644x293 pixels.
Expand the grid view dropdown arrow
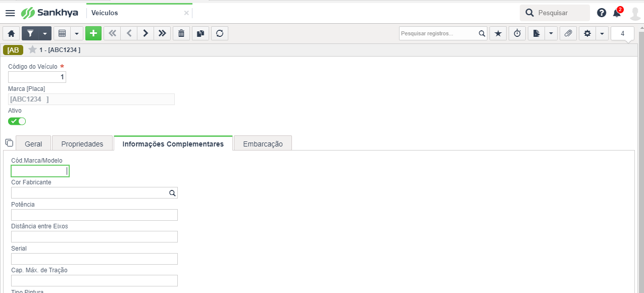click(x=77, y=33)
